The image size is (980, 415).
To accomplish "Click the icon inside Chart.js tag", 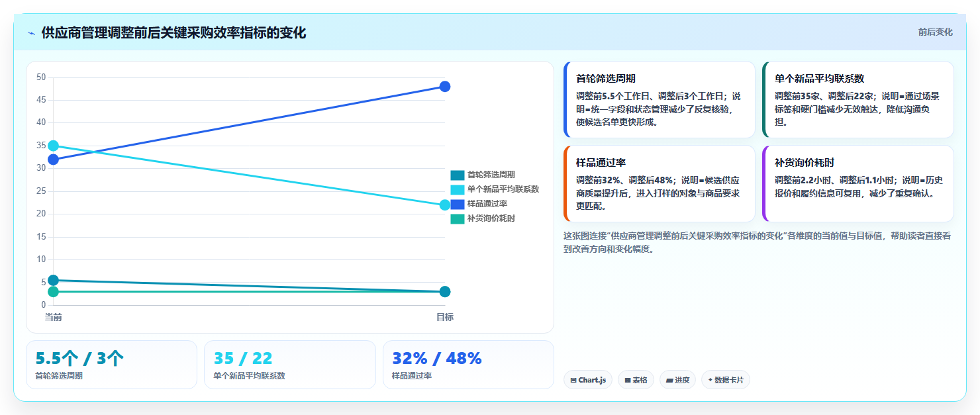I will coord(573,381).
